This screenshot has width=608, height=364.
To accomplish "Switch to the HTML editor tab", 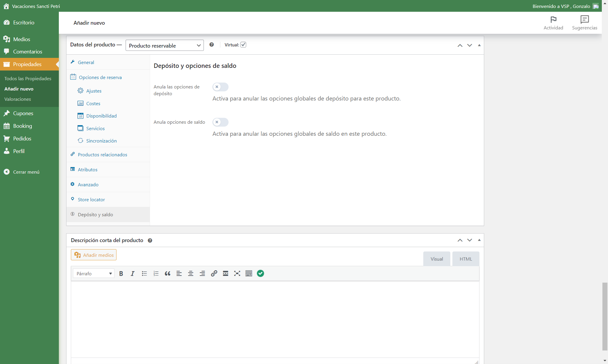I will [x=466, y=259].
